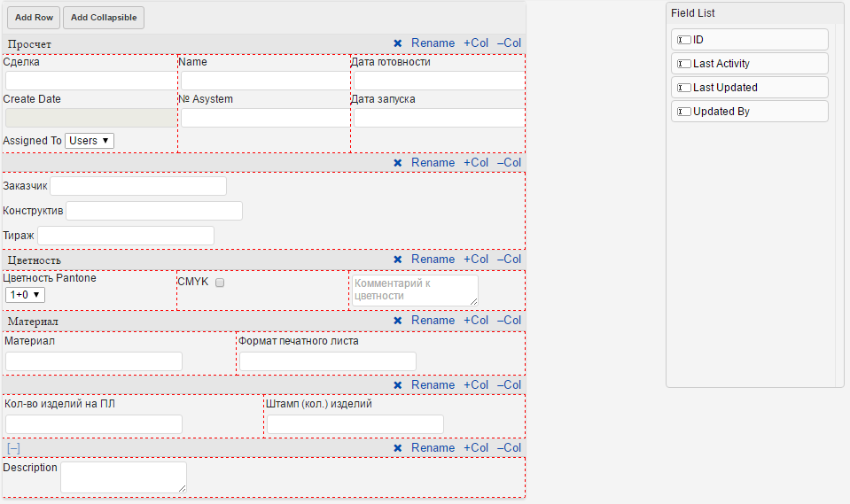Click the Last Activity field icon
The height and width of the screenshot is (504, 850).
pyautogui.click(x=684, y=64)
